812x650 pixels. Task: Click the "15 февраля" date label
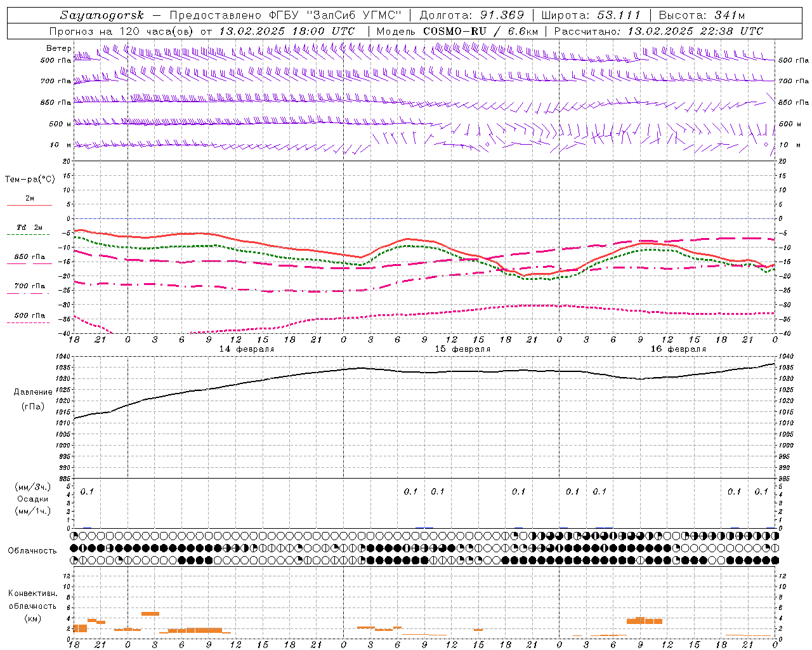pos(462,349)
